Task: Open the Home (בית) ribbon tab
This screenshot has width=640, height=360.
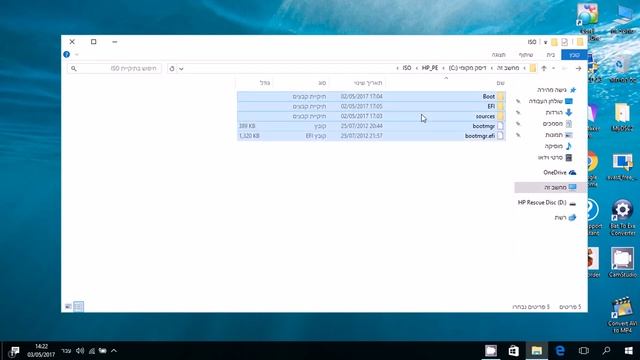Action: (551, 55)
